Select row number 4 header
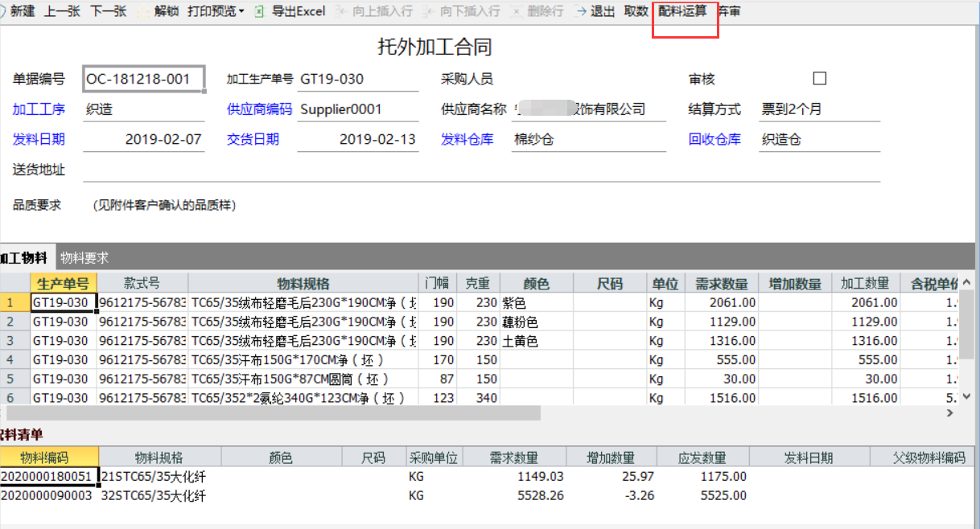980x529 pixels. click(x=15, y=359)
